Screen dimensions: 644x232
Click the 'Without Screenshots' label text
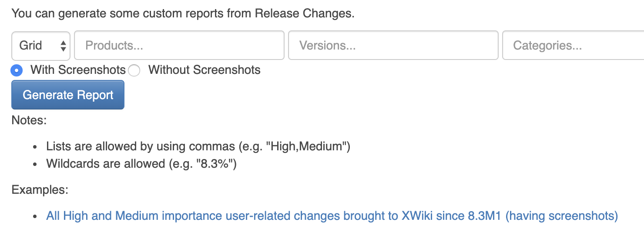[205, 70]
